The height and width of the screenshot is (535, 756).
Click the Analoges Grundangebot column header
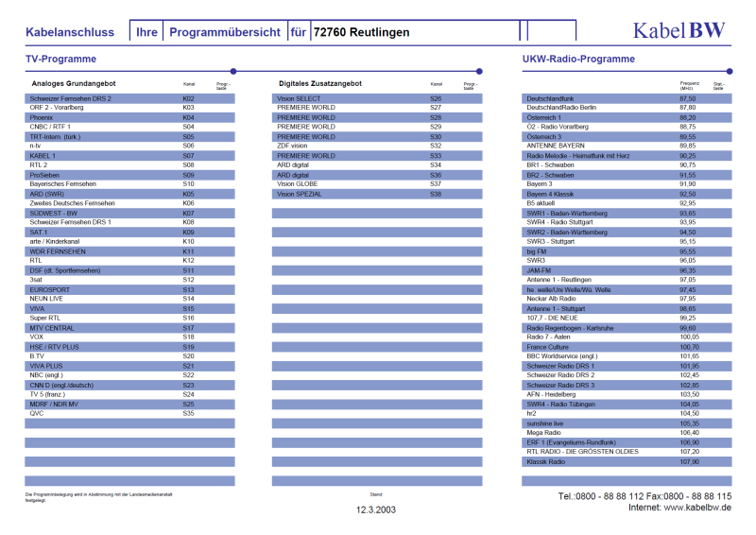coord(74,83)
